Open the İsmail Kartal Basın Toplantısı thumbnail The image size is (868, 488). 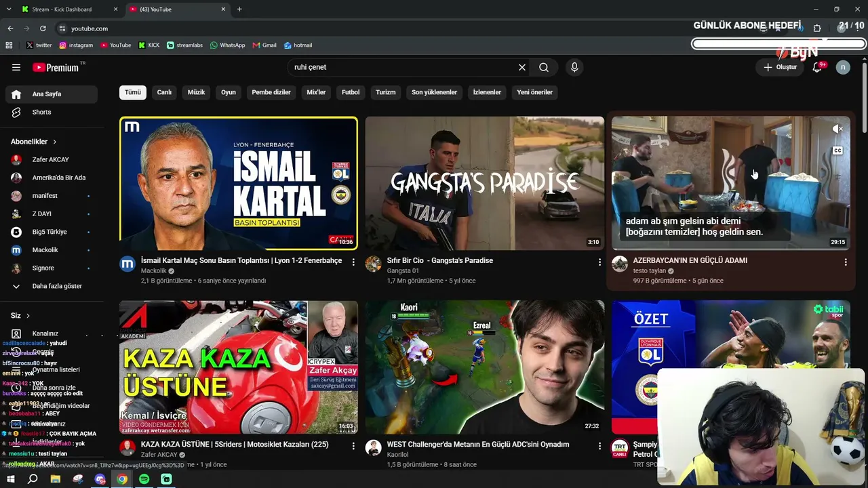coord(239,183)
